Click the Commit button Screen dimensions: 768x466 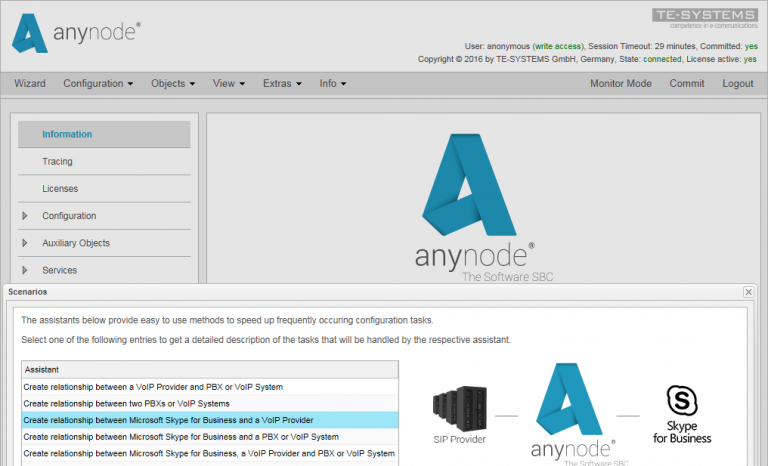(x=687, y=83)
